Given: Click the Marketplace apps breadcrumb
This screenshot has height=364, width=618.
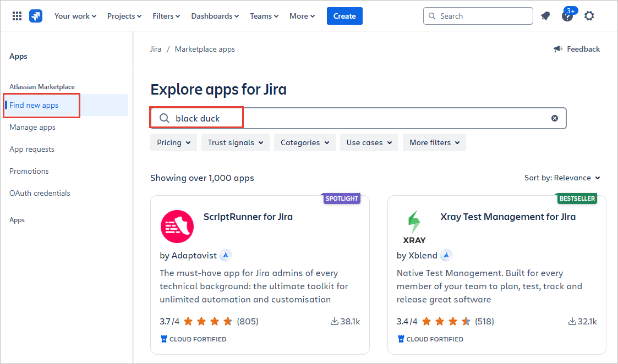Looking at the screenshot, I should 205,49.
